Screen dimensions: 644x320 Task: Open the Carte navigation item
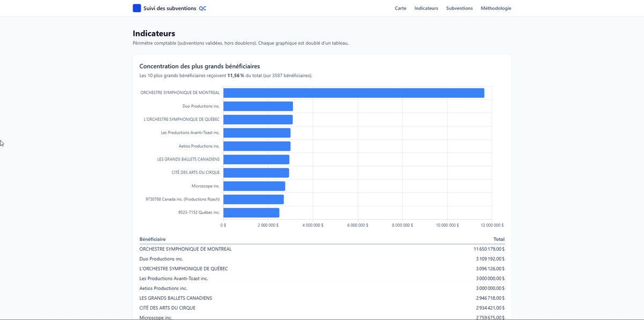(400, 8)
